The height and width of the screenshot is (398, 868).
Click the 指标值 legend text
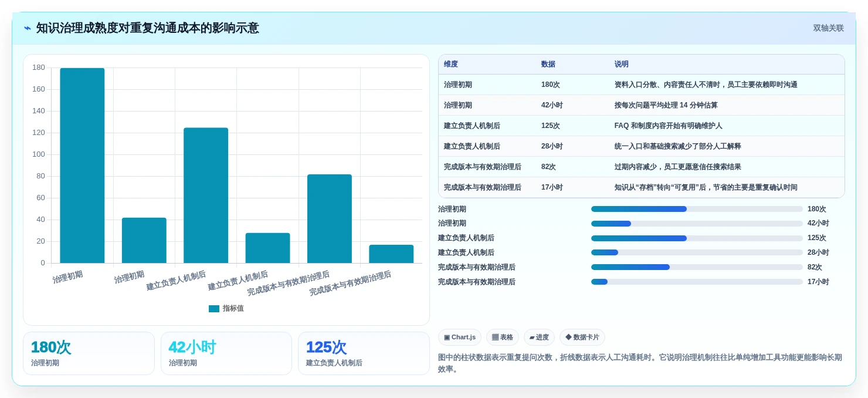[233, 309]
